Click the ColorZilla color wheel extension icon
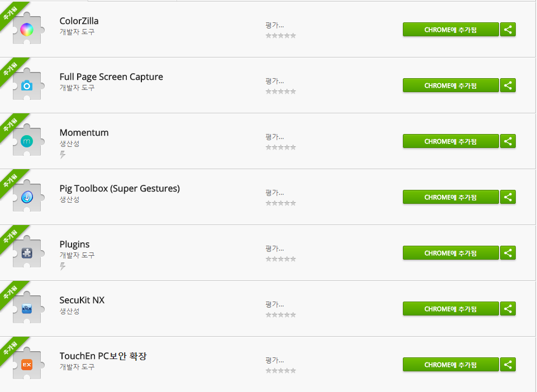537x392 pixels. [x=27, y=30]
